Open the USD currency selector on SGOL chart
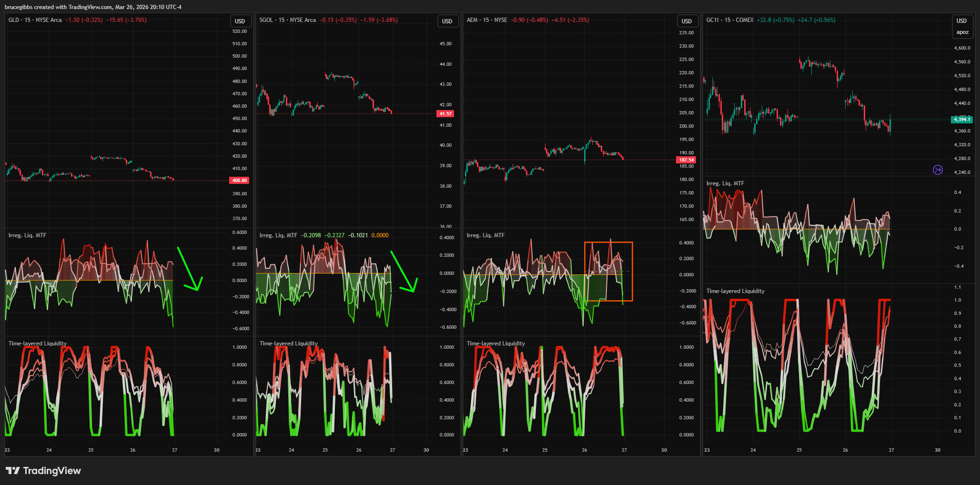The height and width of the screenshot is (485, 980). click(447, 21)
